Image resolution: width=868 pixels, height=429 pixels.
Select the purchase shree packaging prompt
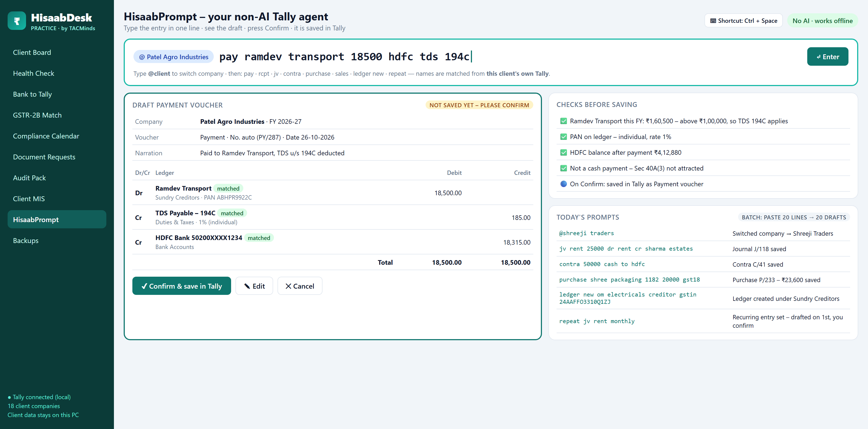point(703,280)
